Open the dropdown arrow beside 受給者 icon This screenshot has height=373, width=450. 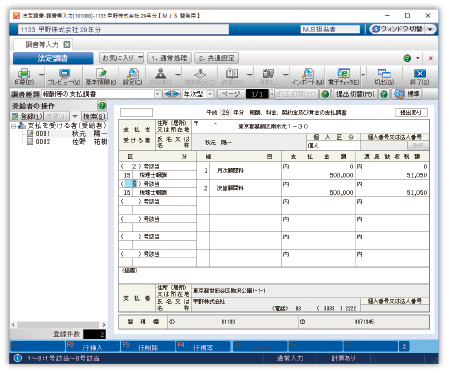point(178,75)
